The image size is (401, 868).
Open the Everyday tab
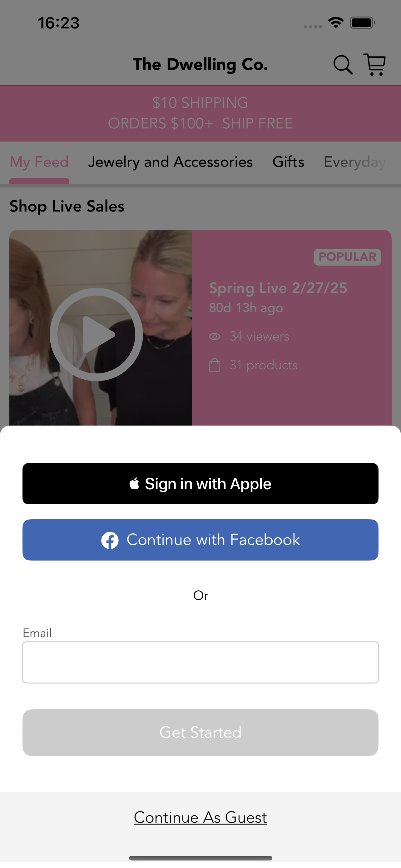355,162
